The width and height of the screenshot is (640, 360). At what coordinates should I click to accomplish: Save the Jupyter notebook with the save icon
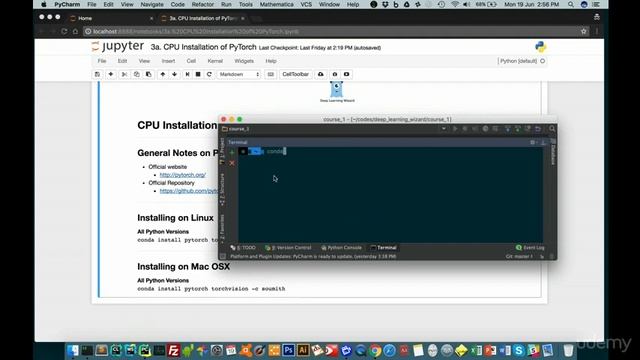pos(97,74)
